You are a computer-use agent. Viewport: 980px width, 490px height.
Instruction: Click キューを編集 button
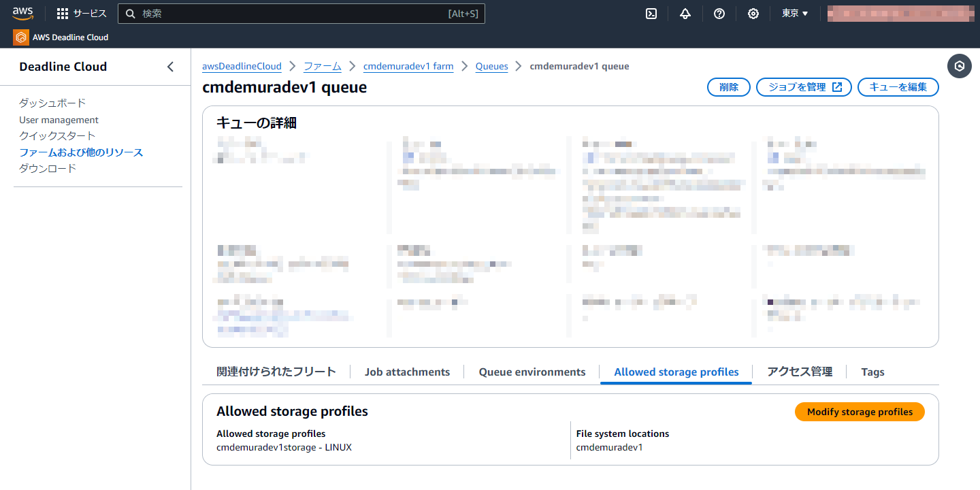[x=898, y=87]
